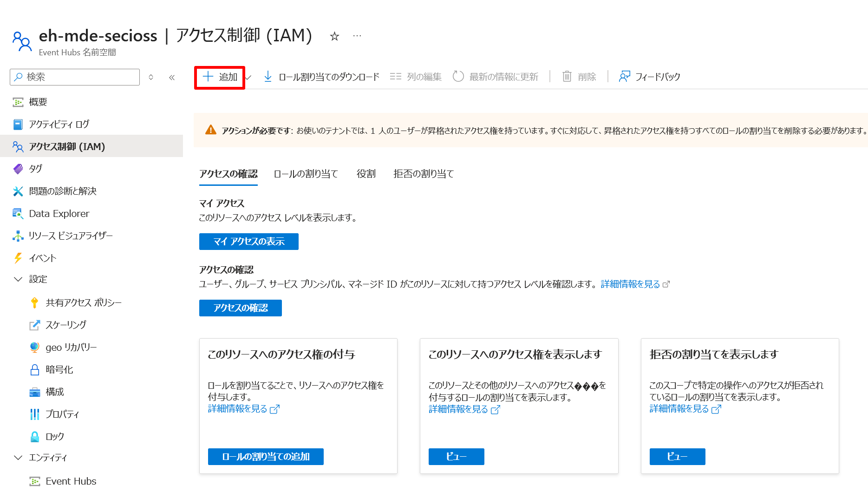Click ビュー in the 拒否の割り当てを表示します card
The height and width of the screenshot is (492, 868).
tap(678, 457)
